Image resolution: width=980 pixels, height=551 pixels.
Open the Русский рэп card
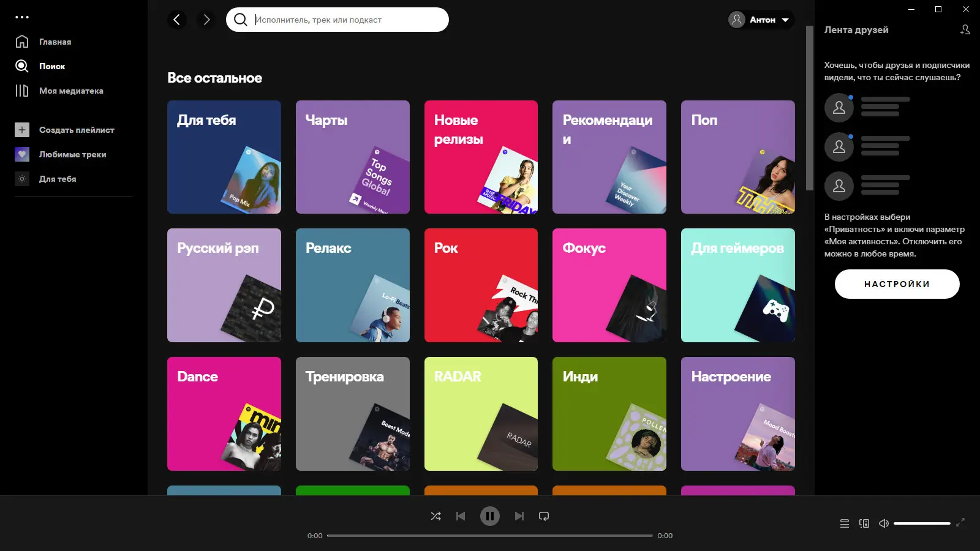click(x=224, y=285)
